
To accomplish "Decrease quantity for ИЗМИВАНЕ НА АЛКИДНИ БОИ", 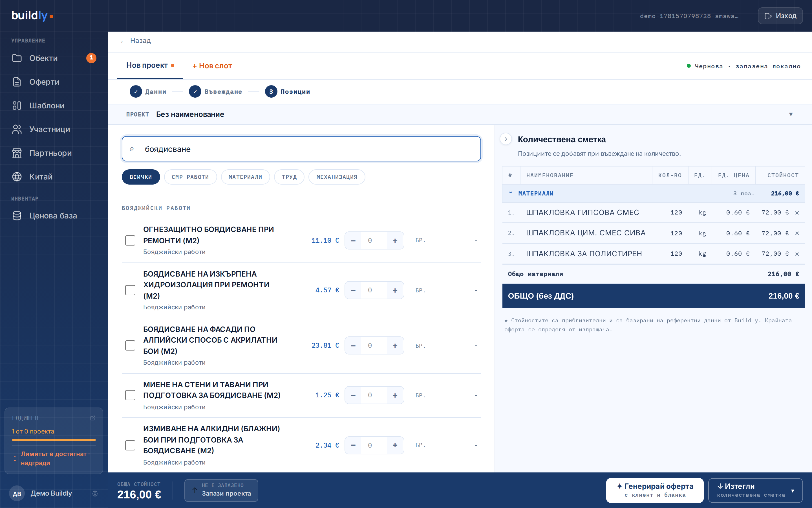I will point(353,445).
